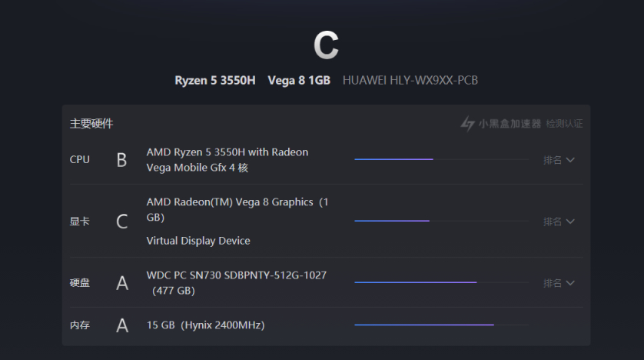Click the WDC PC SN730 disk name
The width and height of the screenshot is (644, 360).
236,275
